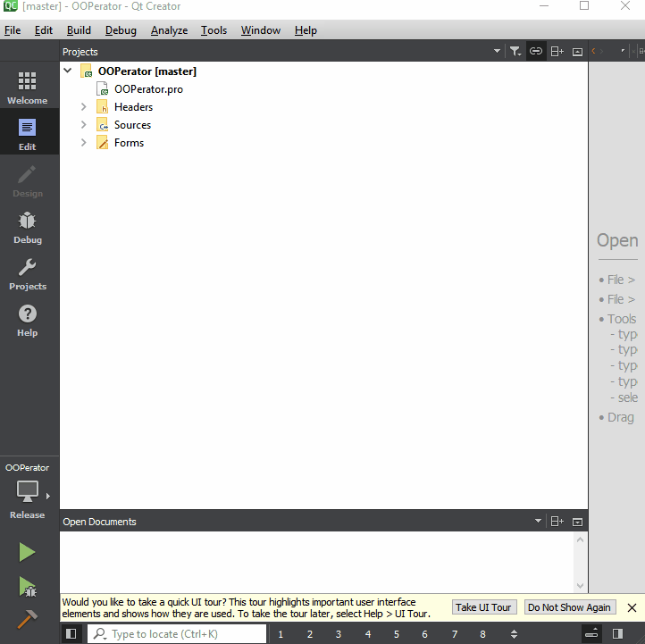Expand the Forms folder
The width and height of the screenshot is (645, 644).
pyautogui.click(x=83, y=143)
